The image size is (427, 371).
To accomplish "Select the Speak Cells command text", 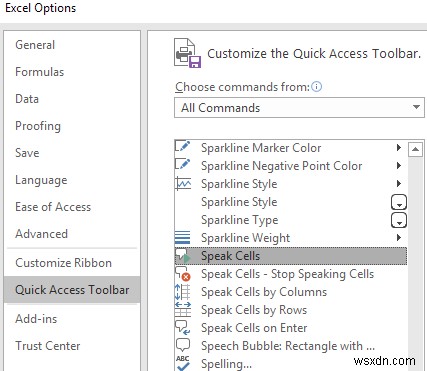I will [x=230, y=256].
